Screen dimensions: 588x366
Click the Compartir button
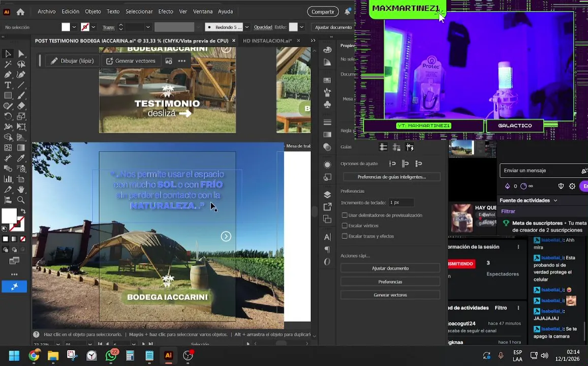point(323,12)
